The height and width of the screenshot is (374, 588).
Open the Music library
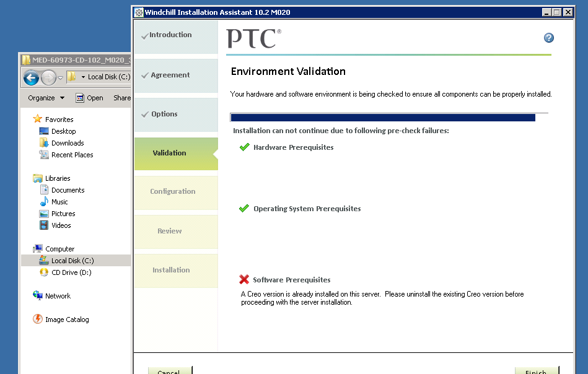coord(59,202)
